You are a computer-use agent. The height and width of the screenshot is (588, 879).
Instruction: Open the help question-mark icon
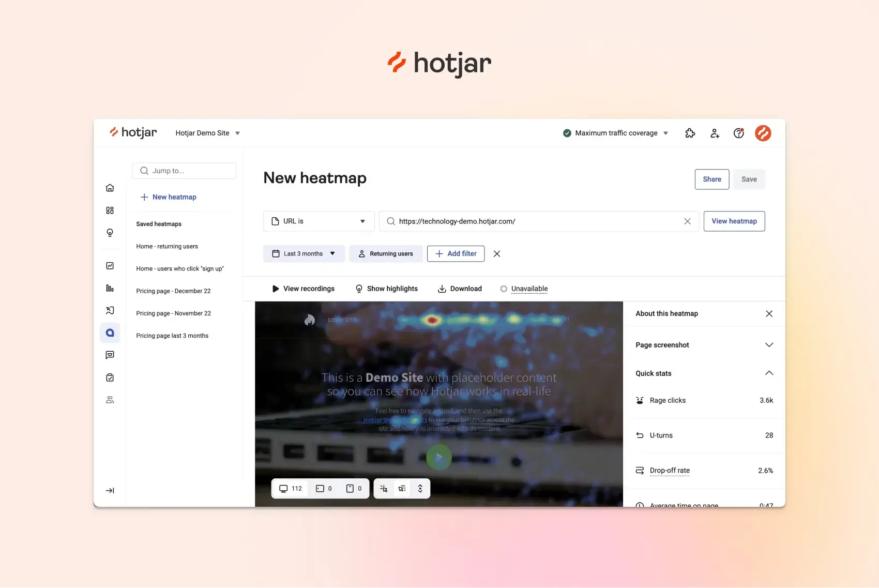738,133
